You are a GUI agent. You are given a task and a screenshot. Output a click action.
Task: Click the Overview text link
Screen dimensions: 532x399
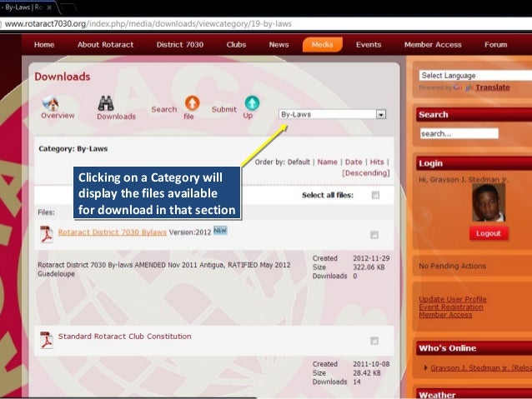(x=58, y=116)
